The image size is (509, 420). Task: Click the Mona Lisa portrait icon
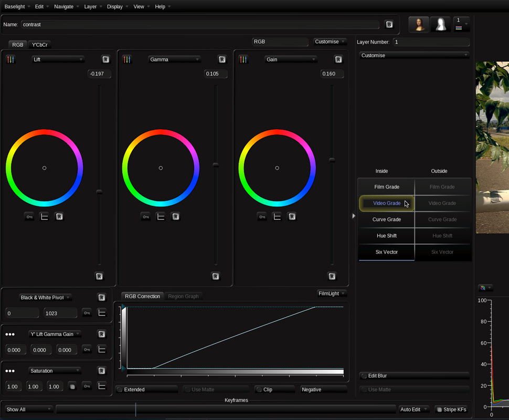419,24
